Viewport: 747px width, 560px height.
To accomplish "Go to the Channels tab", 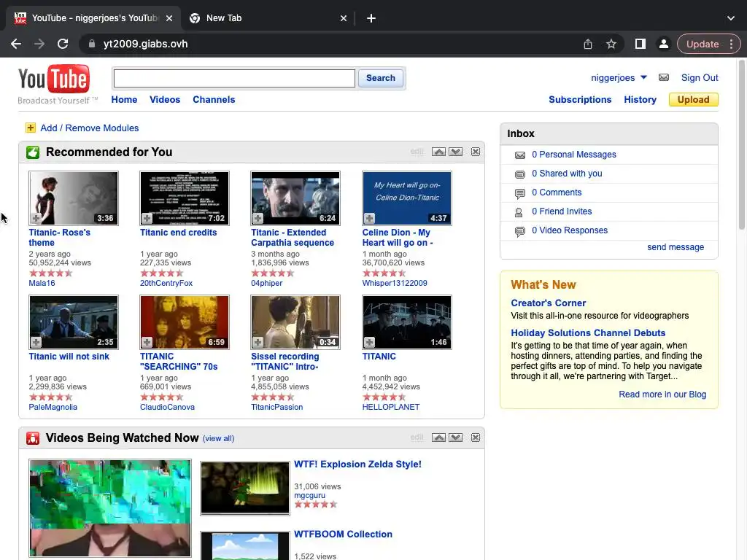I will (214, 99).
